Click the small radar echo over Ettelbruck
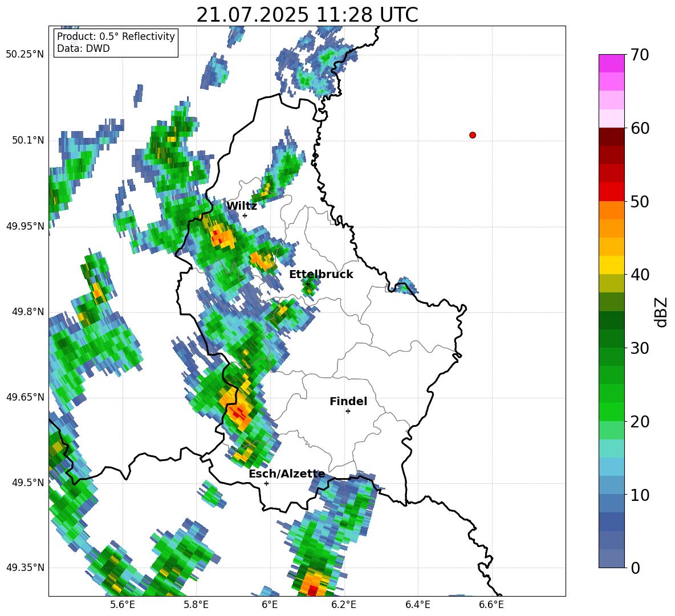675x616 pixels. click(310, 285)
